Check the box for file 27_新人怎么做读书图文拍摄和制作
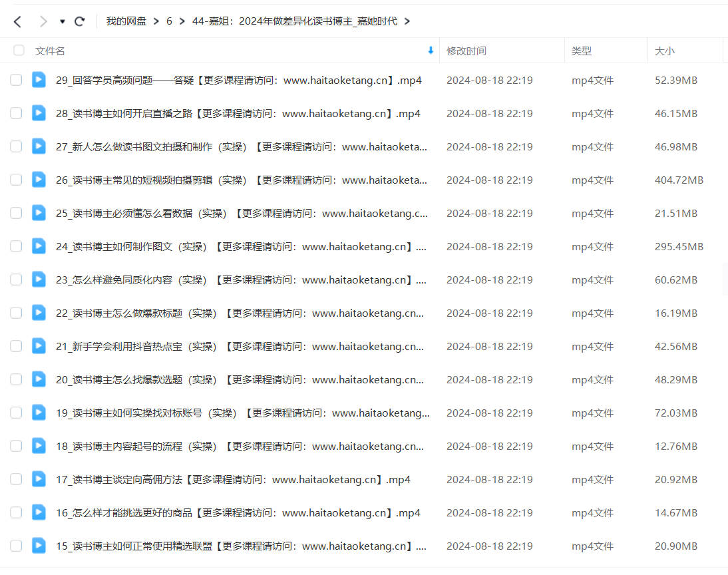Viewport: 728px width, 575px height. point(16,146)
